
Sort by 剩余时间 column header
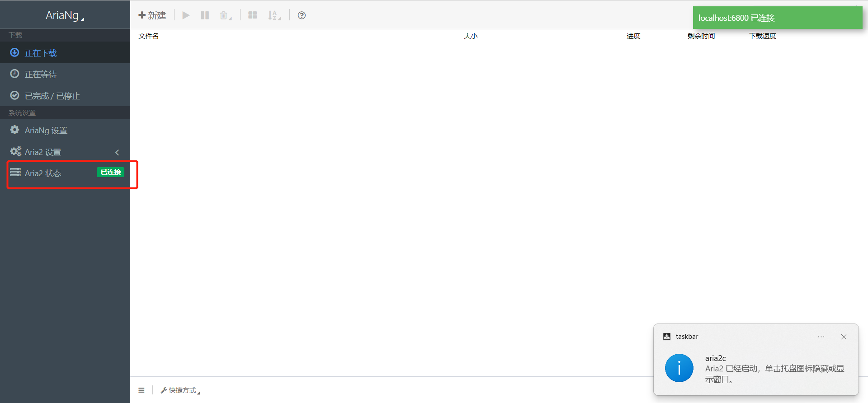(x=701, y=36)
